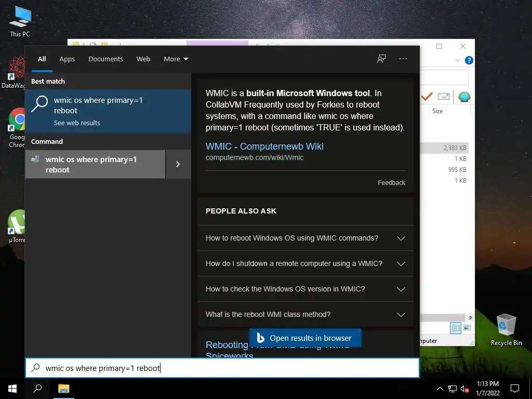Image resolution: width=532 pixels, height=399 pixels.
Task: Expand 'How do I shutdown a remote computer' question
Action: click(305, 263)
